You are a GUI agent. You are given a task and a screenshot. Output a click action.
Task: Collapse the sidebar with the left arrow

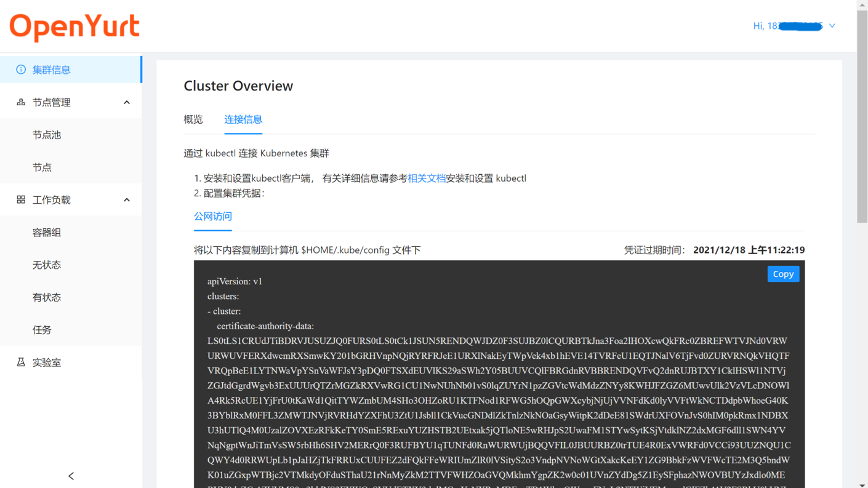[71, 476]
